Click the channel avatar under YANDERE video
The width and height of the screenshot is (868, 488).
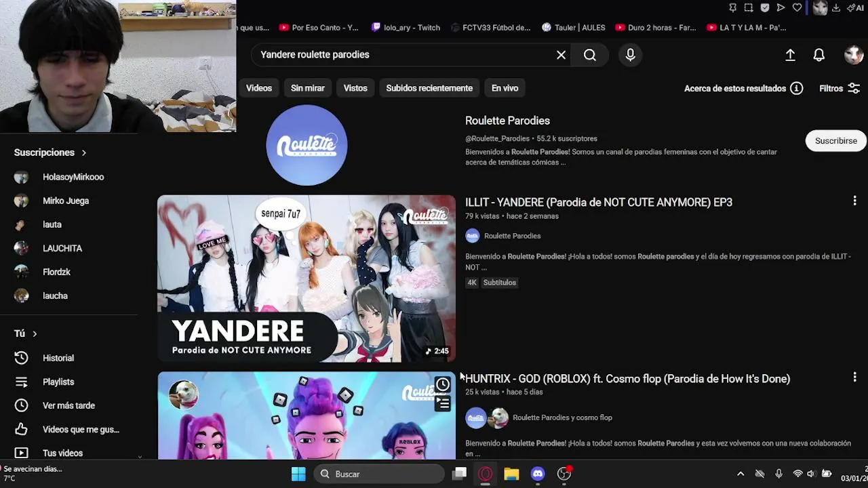pos(473,236)
